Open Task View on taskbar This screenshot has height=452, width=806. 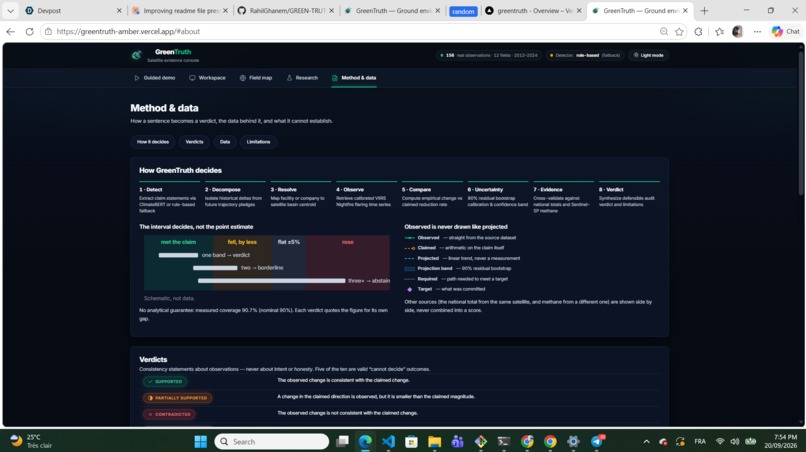[x=342, y=441]
